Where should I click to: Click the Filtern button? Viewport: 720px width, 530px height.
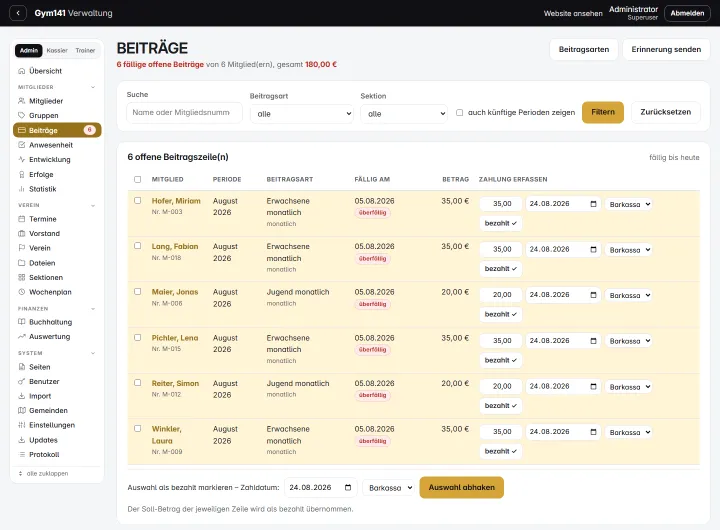coord(603,112)
